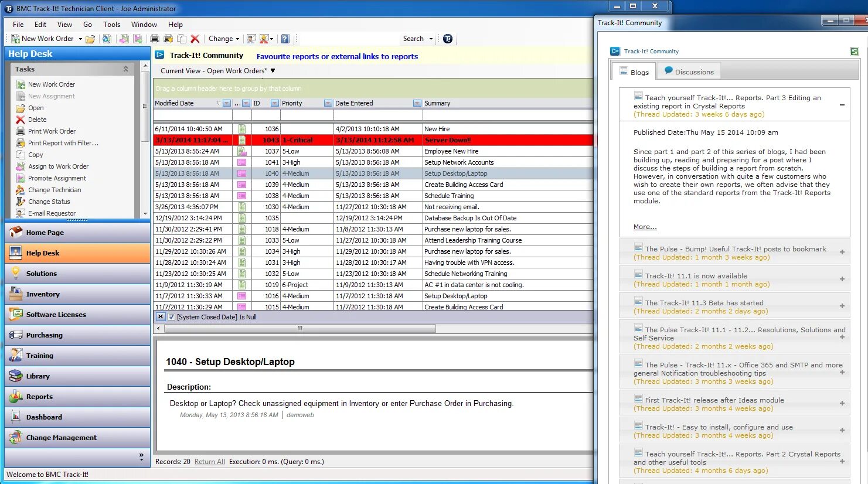Open the Current View dropdown arrow
868x484 pixels.
point(273,70)
